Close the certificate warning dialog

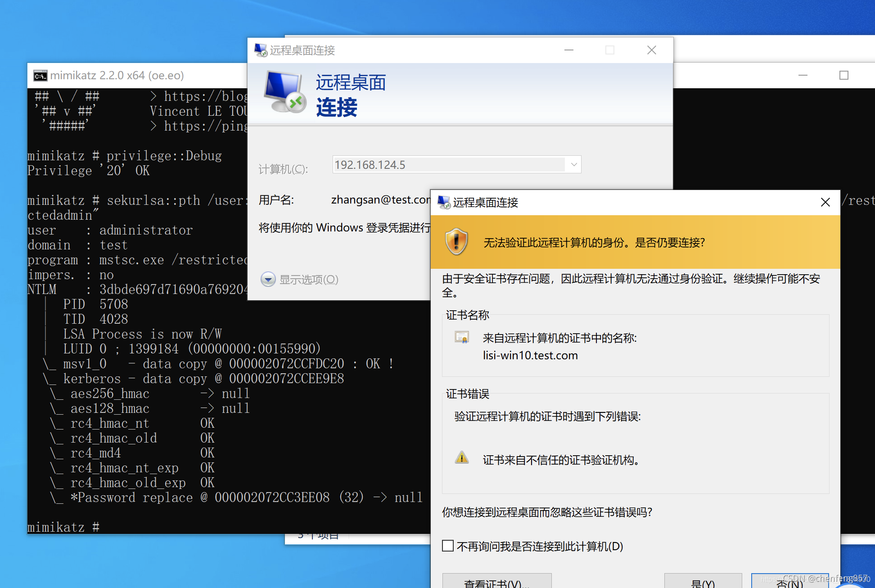tap(825, 203)
